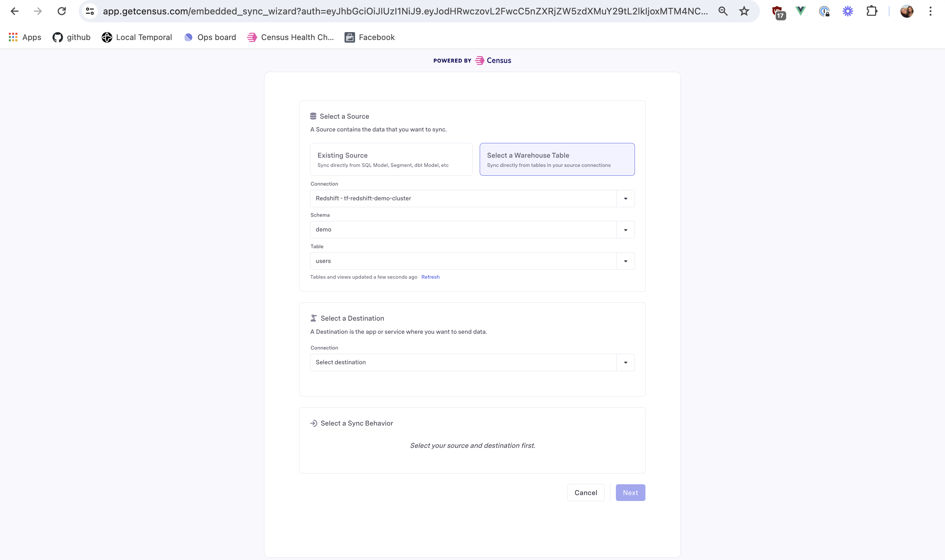Click the arrow on Redshift connection dropdown

(x=626, y=198)
